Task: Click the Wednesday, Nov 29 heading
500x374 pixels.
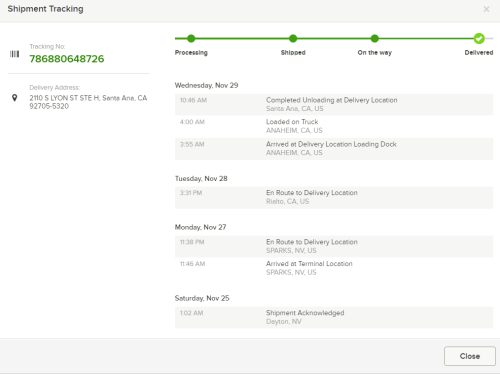Action: point(206,85)
